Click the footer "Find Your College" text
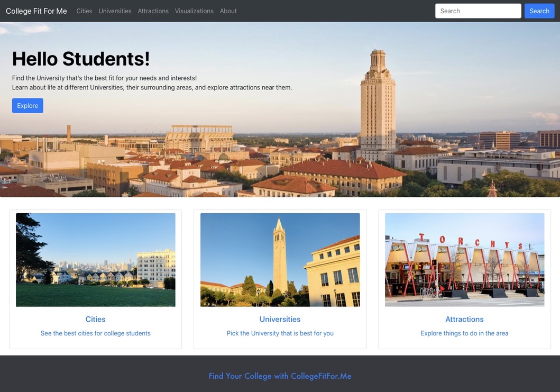The width and height of the screenshot is (560, 392). 280,376
